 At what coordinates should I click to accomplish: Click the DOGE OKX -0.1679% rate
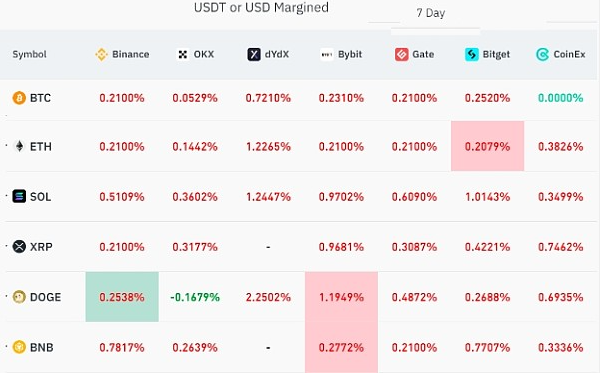point(195,297)
